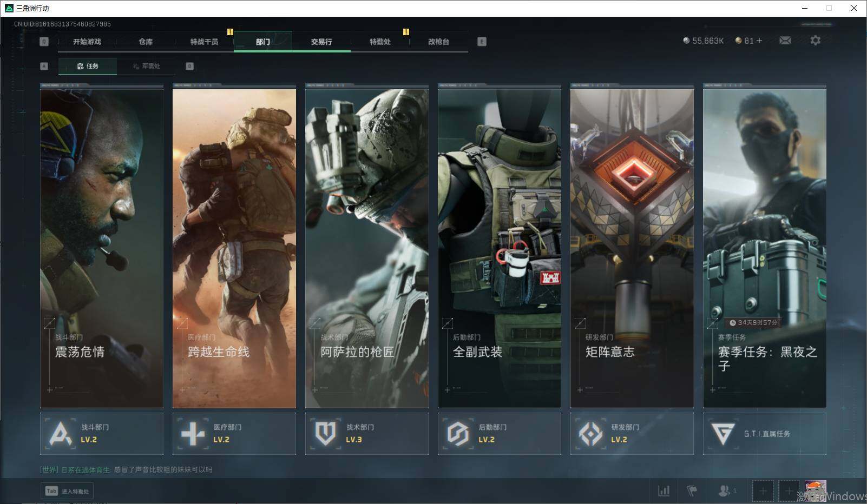The height and width of the screenshot is (504, 867).
Task: Switch to the 改枪台 tab
Action: [438, 42]
